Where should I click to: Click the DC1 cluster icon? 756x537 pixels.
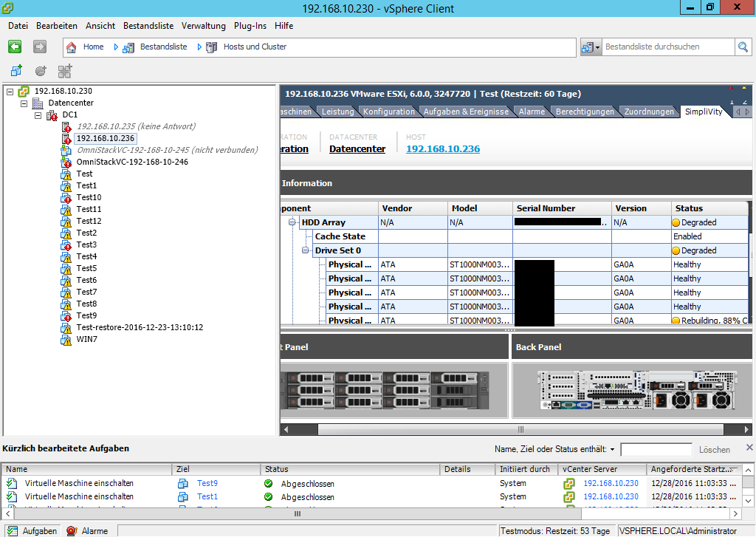(52, 114)
